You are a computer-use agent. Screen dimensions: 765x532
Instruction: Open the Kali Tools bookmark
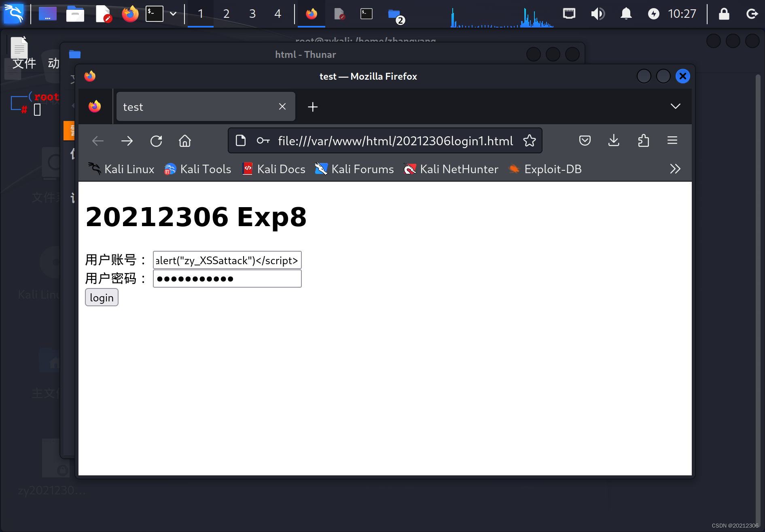tap(198, 169)
